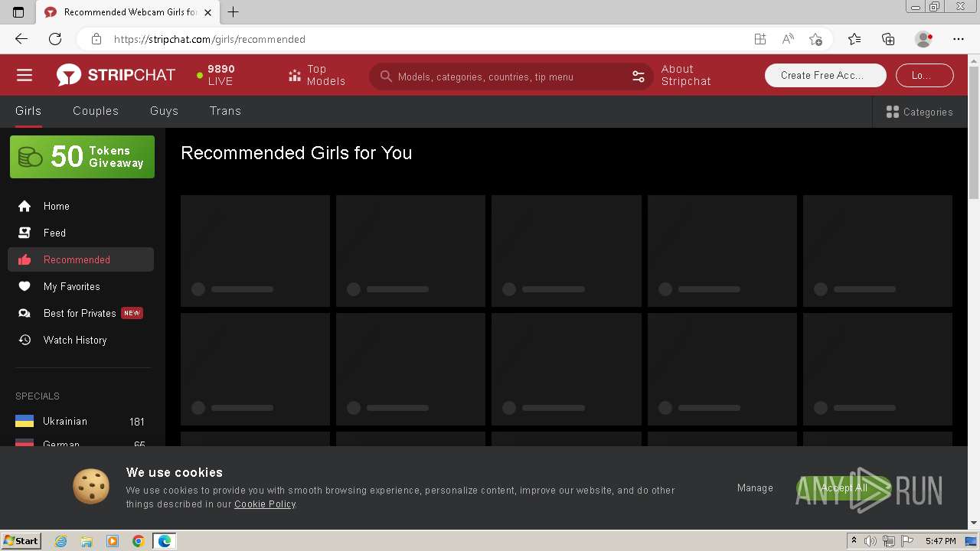Image resolution: width=980 pixels, height=551 pixels.
Task: Open the tab actions menu icon
Action: 18,12
